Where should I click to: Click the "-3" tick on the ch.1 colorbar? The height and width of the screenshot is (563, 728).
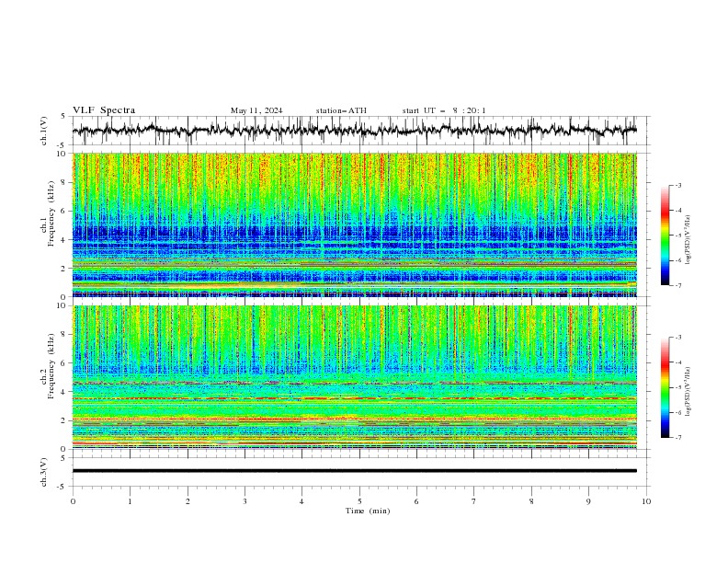click(678, 185)
